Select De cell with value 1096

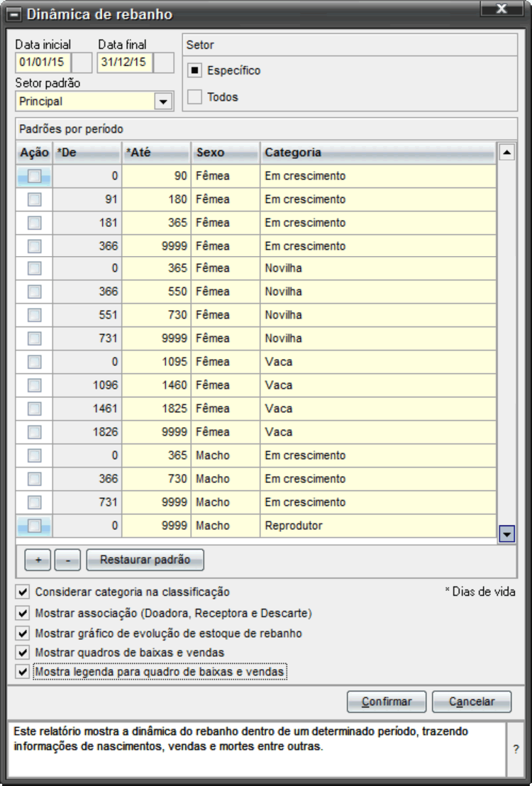pyautogui.click(x=87, y=385)
